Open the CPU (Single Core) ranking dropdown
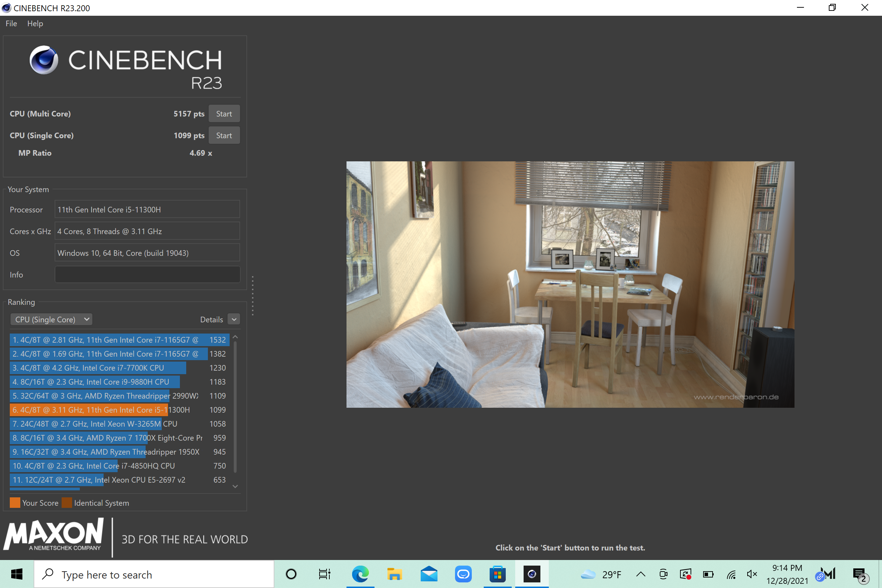Image resolution: width=882 pixels, height=588 pixels. click(51, 320)
